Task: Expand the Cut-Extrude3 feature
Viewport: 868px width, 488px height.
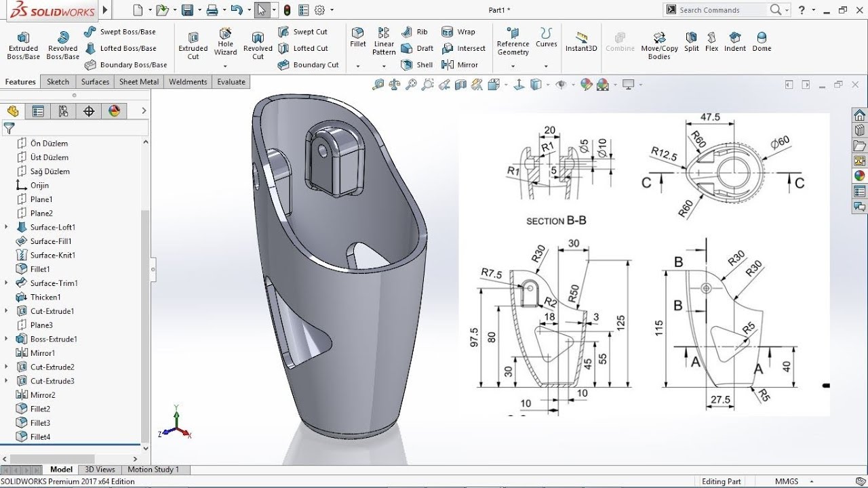Action: click(7, 381)
